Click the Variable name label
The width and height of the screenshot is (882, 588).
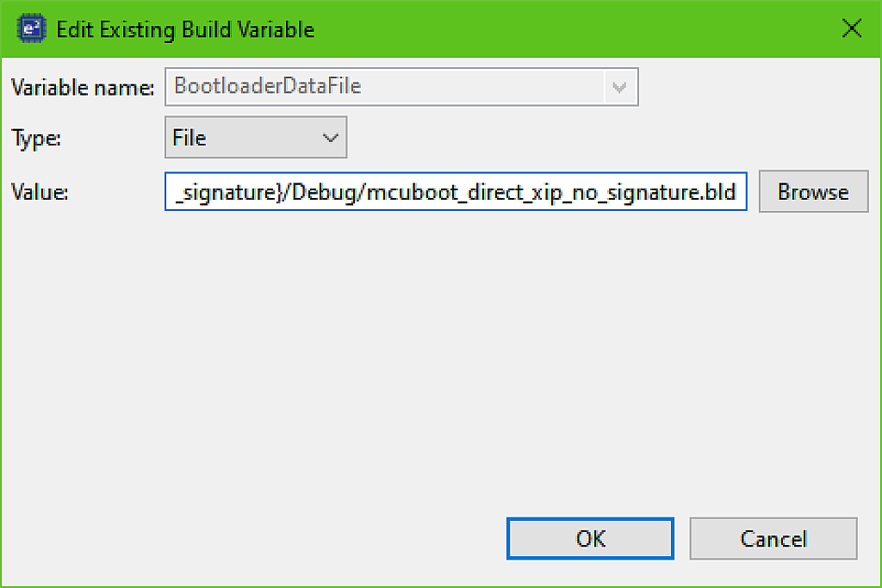tap(81, 87)
